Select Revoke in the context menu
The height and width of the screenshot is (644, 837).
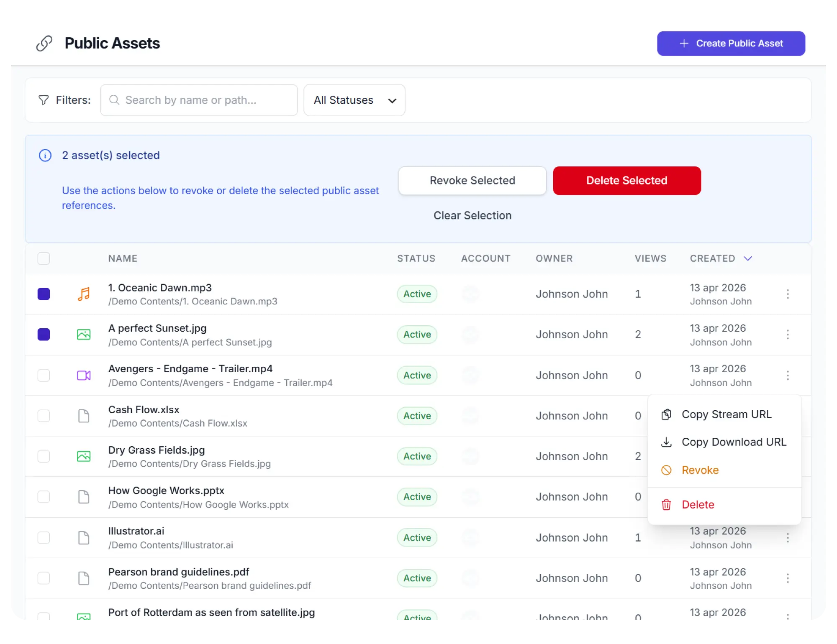pos(724,470)
